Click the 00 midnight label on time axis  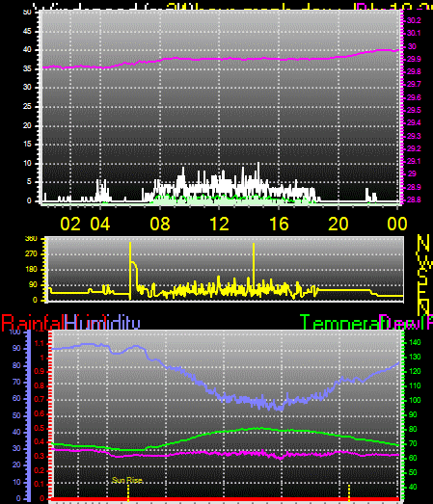coord(397,224)
